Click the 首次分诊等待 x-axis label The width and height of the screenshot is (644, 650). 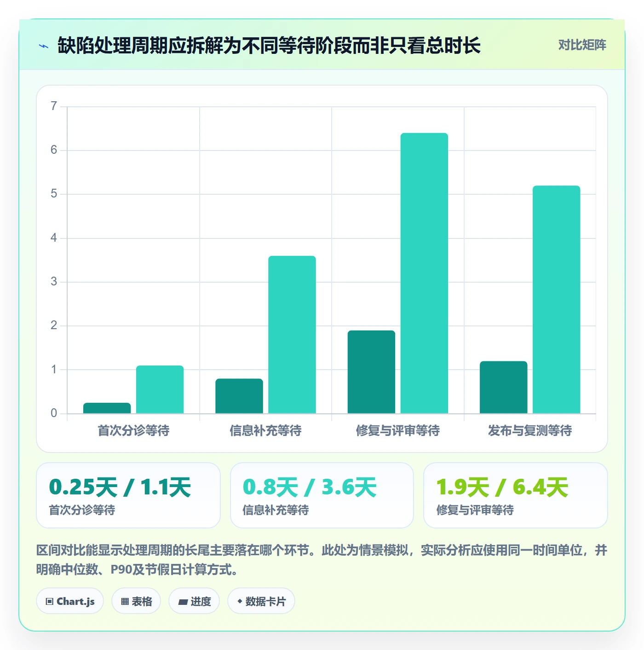[133, 430]
